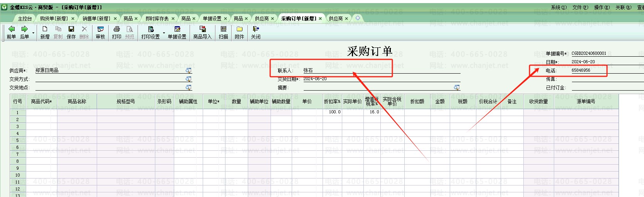
Task: Click the 关闭 close button in toolbar
Action: [256, 32]
